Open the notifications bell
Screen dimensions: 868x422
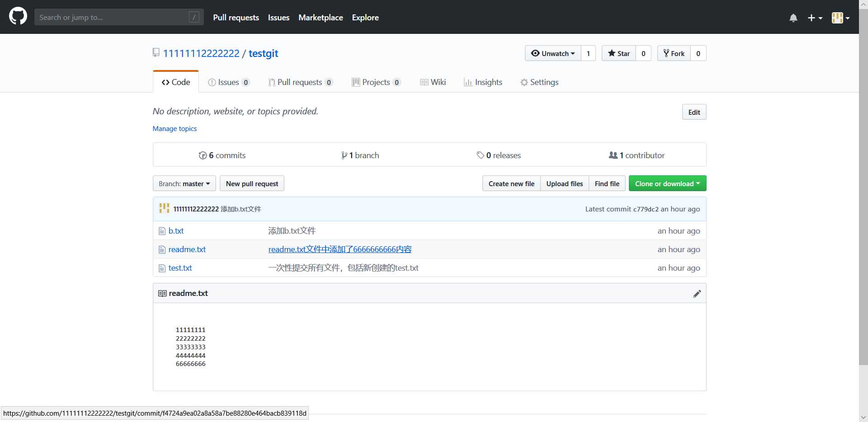(793, 18)
